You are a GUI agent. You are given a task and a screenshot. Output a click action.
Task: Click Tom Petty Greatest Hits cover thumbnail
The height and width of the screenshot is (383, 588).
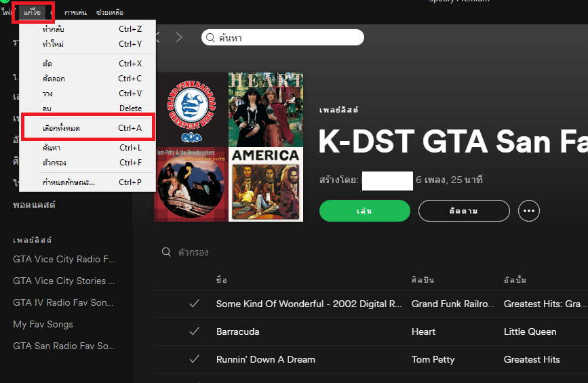[x=191, y=184]
